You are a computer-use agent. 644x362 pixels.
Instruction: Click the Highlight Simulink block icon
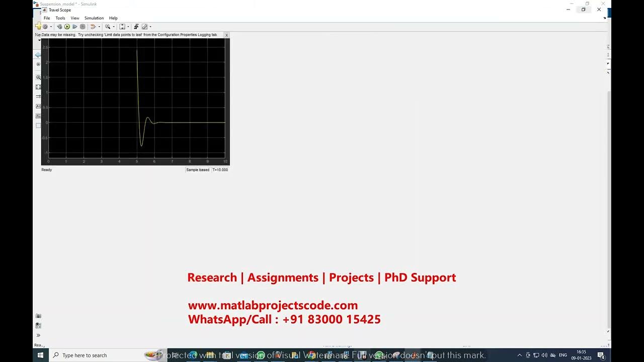click(x=93, y=27)
